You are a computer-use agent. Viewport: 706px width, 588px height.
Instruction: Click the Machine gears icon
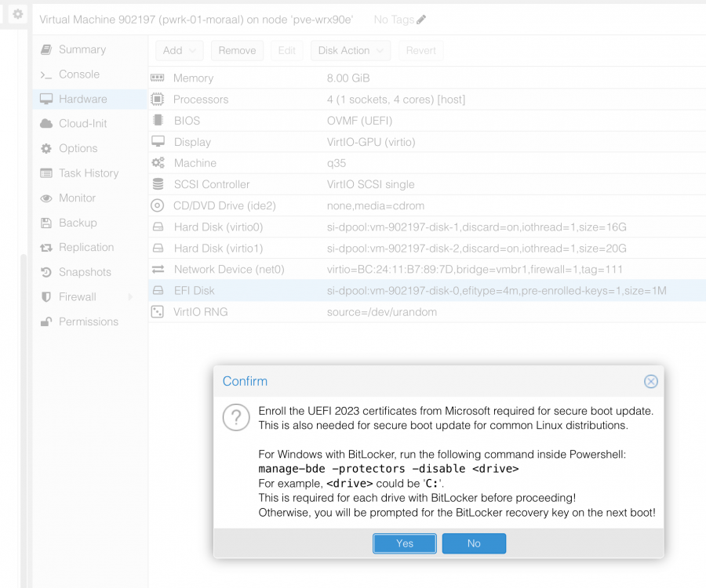[x=158, y=162]
